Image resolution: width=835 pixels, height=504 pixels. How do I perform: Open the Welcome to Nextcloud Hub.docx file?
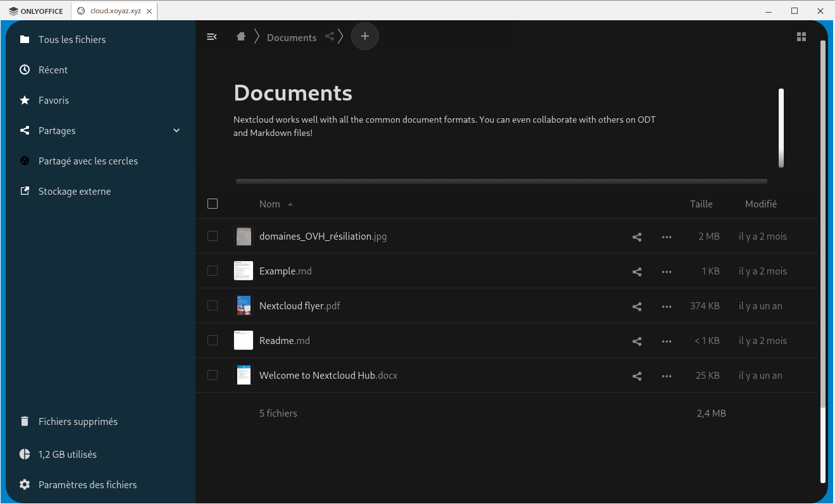318,376
